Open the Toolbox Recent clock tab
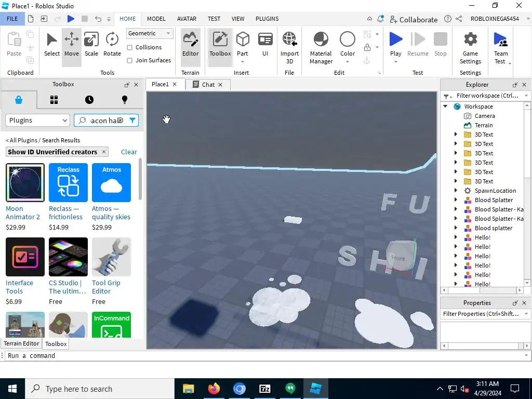The width and height of the screenshot is (532, 399). pos(89,100)
